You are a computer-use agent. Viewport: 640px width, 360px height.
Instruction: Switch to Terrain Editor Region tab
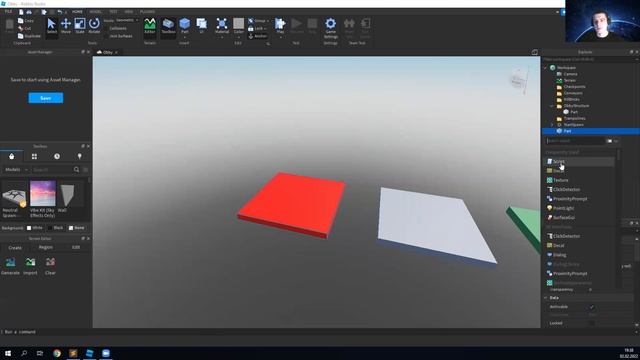[x=46, y=247]
